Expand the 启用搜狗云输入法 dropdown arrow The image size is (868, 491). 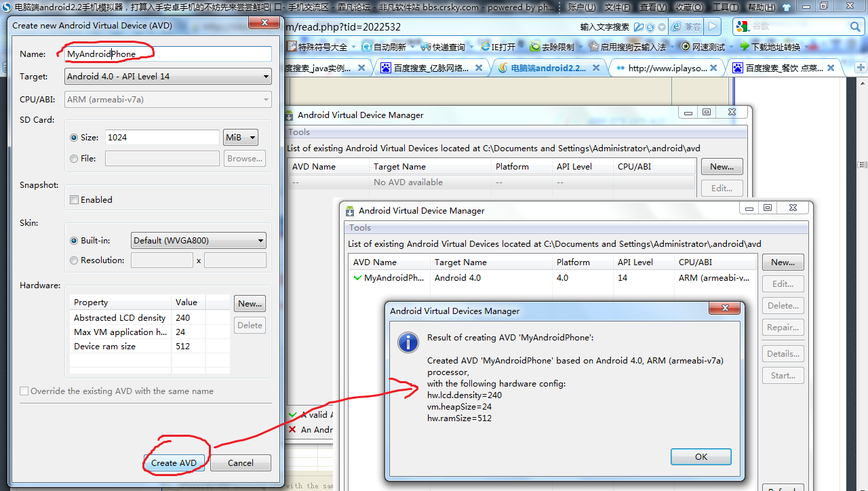[671, 47]
